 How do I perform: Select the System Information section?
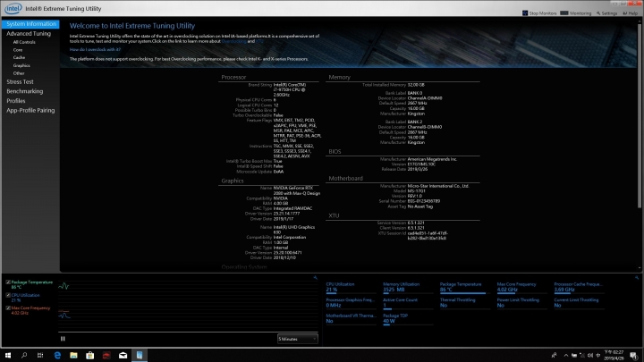30,24
